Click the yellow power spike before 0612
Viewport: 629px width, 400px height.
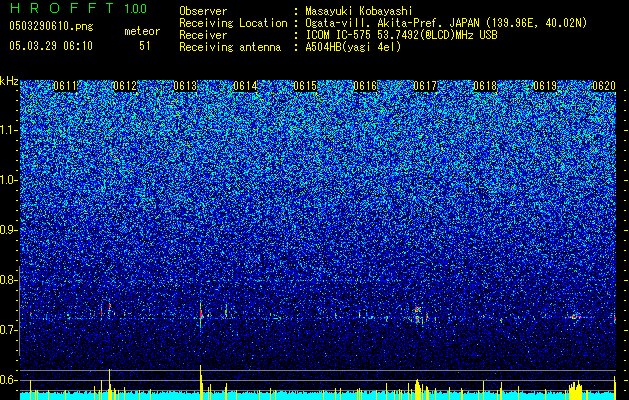click(x=110, y=384)
